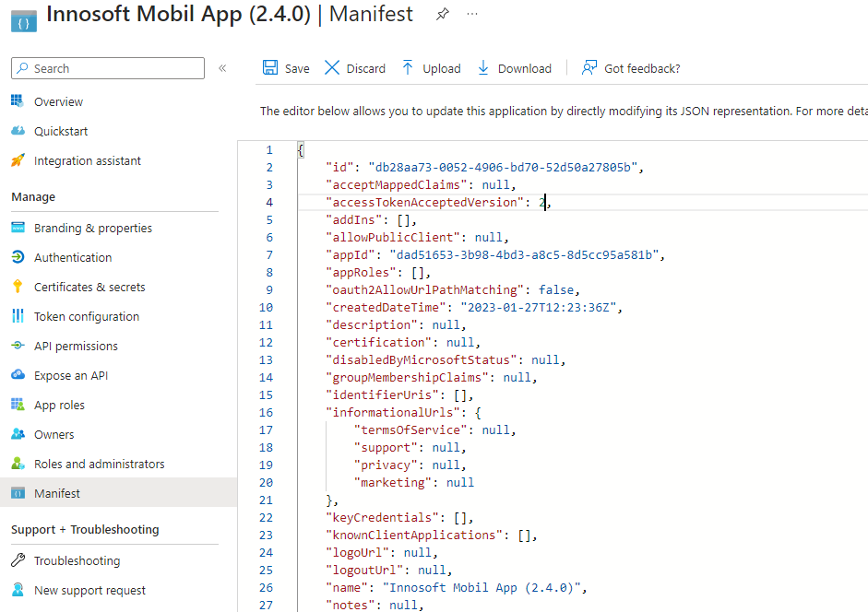Open Certificates & secrets key icon

(18, 287)
